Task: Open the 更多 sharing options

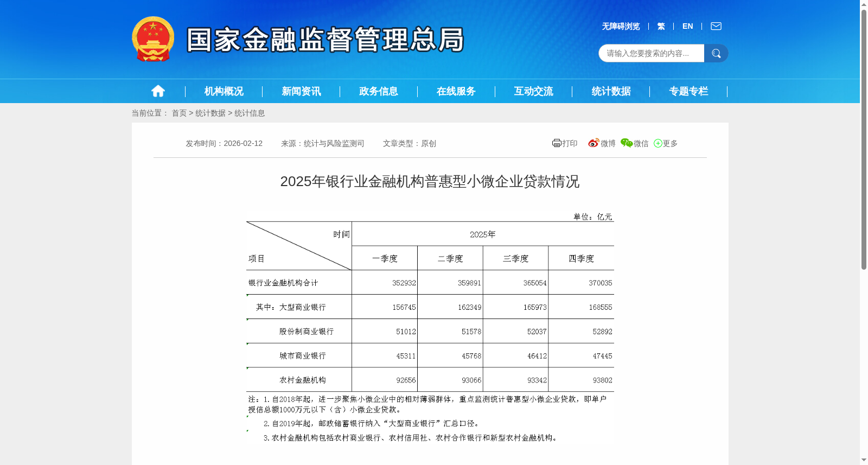Action: 666,143
